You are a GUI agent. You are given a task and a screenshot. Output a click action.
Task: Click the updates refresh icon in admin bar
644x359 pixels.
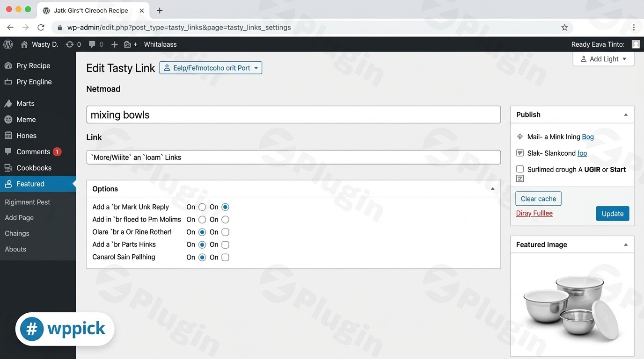pyautogui.click(x=70, y=44)
